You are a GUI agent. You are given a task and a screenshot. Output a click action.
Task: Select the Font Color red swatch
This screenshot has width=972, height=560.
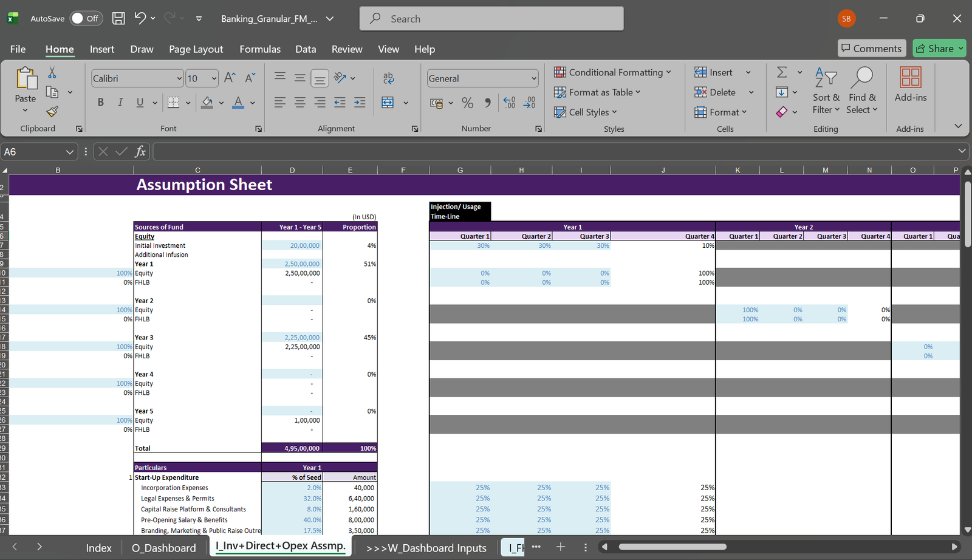click(x=239, y=106)
